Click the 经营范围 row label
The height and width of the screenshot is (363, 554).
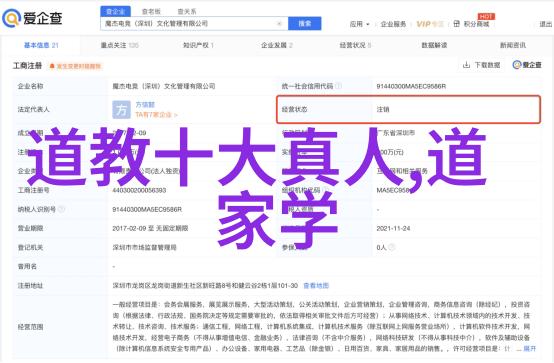[30, 327]
